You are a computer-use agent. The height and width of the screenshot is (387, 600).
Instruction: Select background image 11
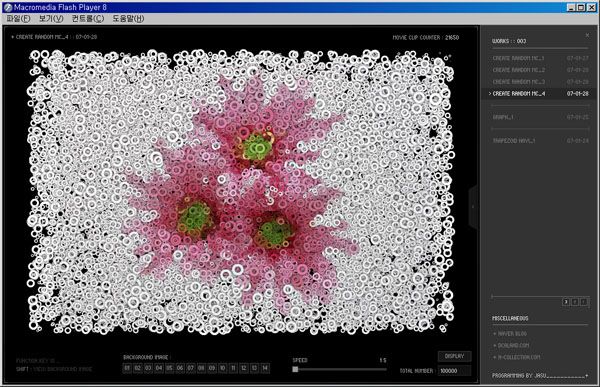[233, 368]
